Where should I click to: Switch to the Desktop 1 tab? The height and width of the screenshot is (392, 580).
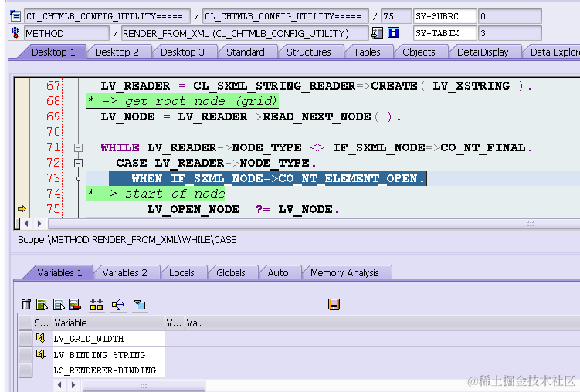(x=53, y=52)
